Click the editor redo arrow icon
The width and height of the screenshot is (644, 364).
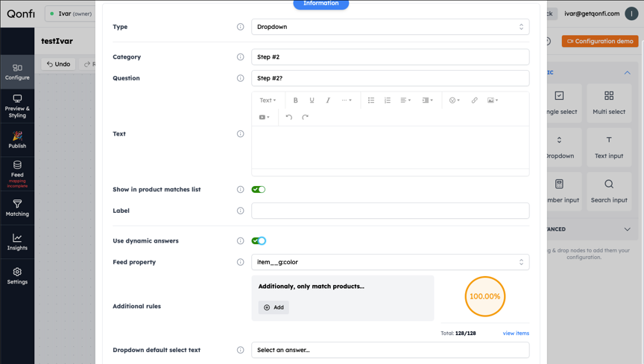[x=305, y=117]
